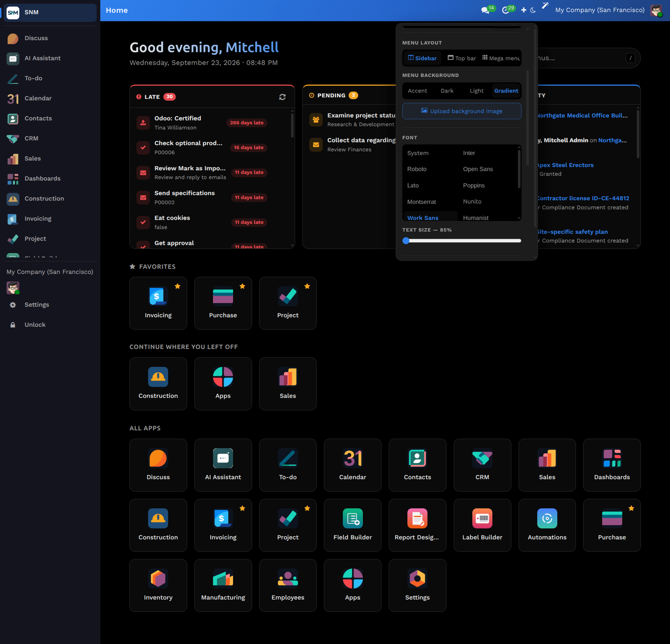Set menu background to Accent
Image resolution: width=670 pixels, height=644 pixels.
pyautogui.click(x=417, y=91)
